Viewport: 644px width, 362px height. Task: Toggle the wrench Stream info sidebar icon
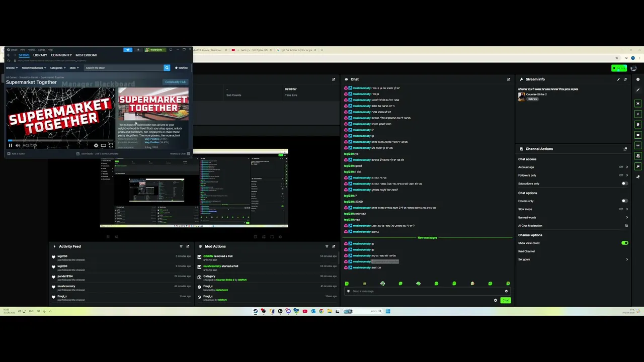pos(638,166)
